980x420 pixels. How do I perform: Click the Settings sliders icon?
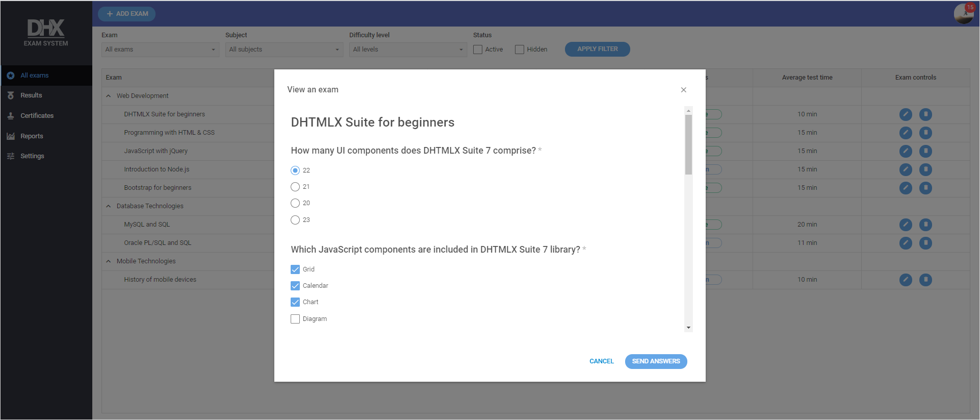coord(11,156)
